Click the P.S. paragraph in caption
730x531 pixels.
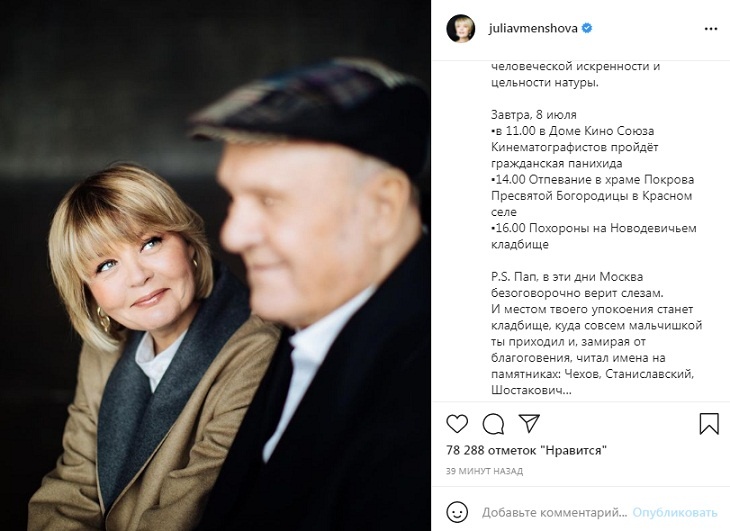596,333
